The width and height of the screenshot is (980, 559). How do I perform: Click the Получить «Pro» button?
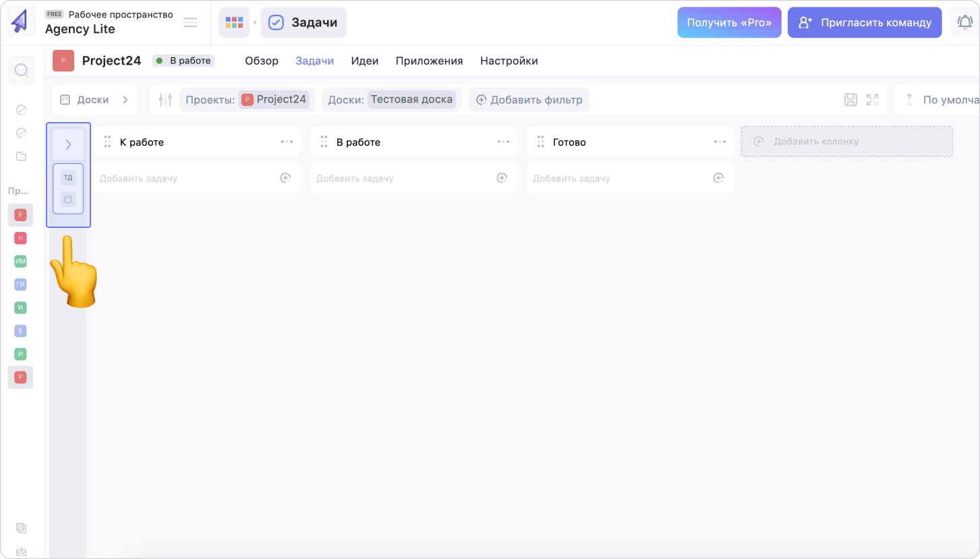(729, 22)
